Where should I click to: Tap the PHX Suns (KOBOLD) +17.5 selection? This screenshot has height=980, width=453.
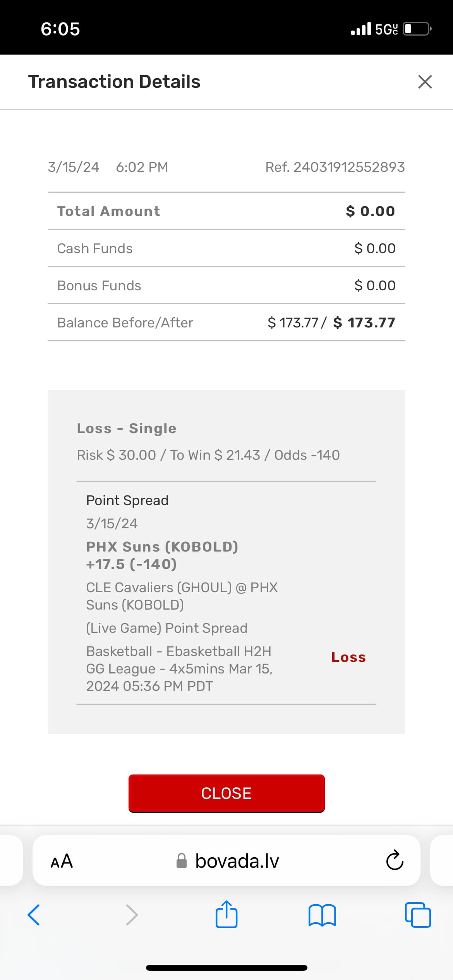[x=162, y=555]
